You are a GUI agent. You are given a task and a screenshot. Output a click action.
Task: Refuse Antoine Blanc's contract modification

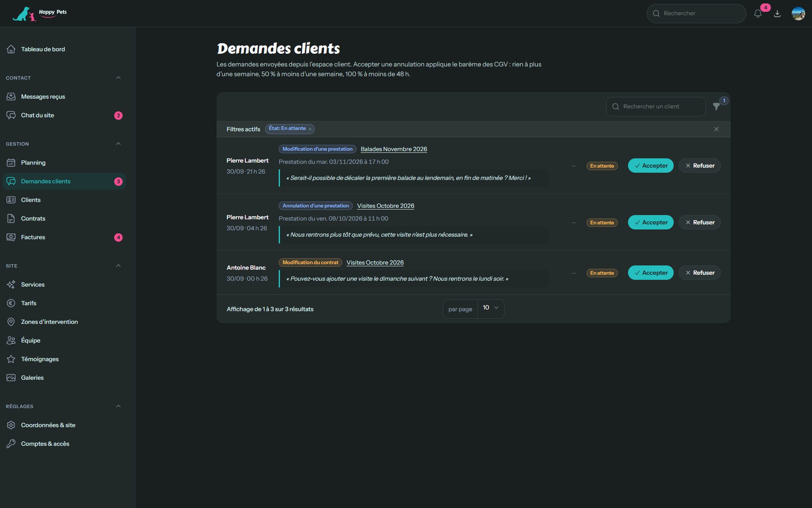(700, 273)
